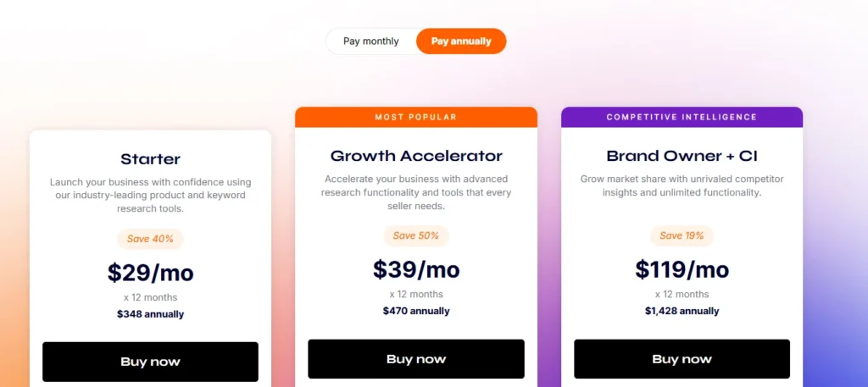Click the Save 19% badge
This screenshot has width=868, height=387.
pyautogui.click(x=682, y=235)
